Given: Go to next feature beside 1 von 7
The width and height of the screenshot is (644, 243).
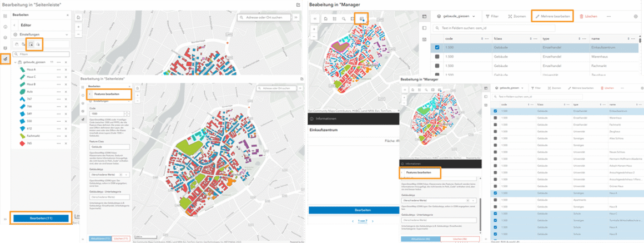Looking at the screenshot, I should click(373, 221).
